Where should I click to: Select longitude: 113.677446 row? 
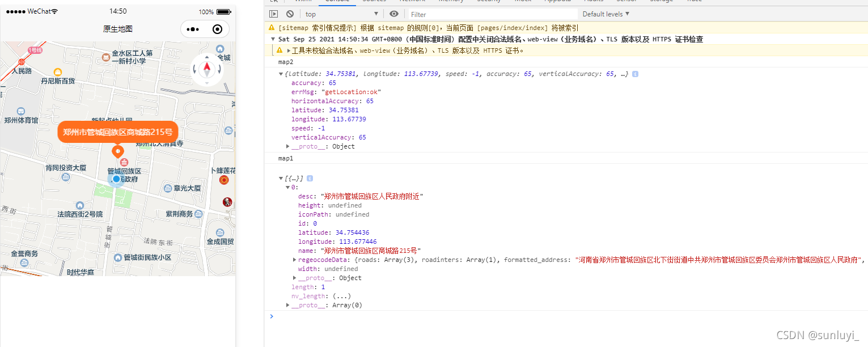tap(337, 242)
